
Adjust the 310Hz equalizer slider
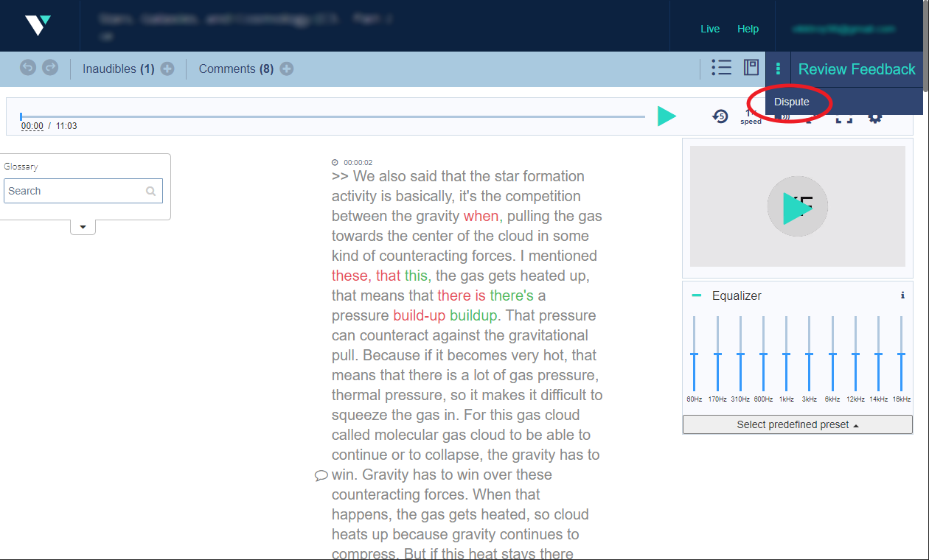click(740, 354)
